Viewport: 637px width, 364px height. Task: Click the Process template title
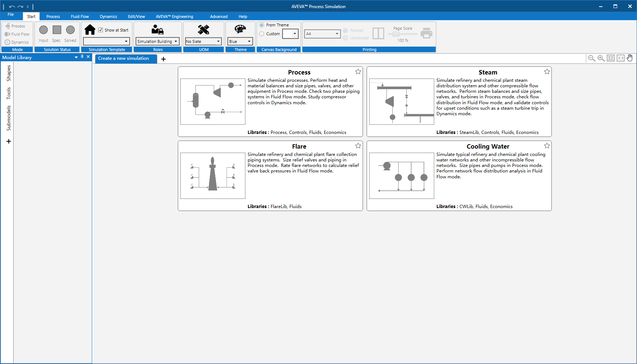click(299, 72)
